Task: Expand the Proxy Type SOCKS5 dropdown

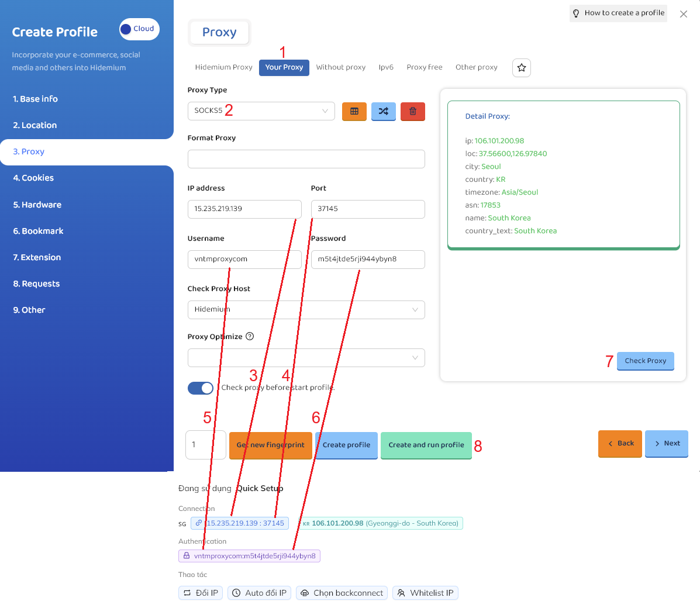Action: click(261, 111)
